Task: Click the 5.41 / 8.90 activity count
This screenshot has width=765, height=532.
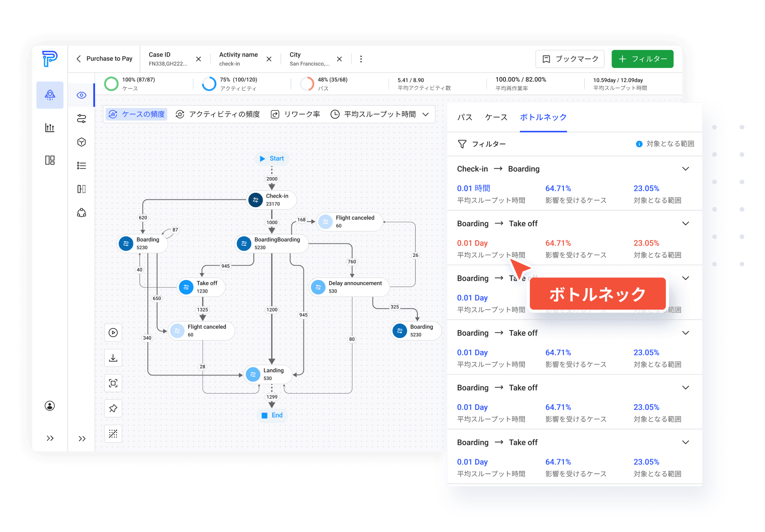Action: [x=411, y=80]
